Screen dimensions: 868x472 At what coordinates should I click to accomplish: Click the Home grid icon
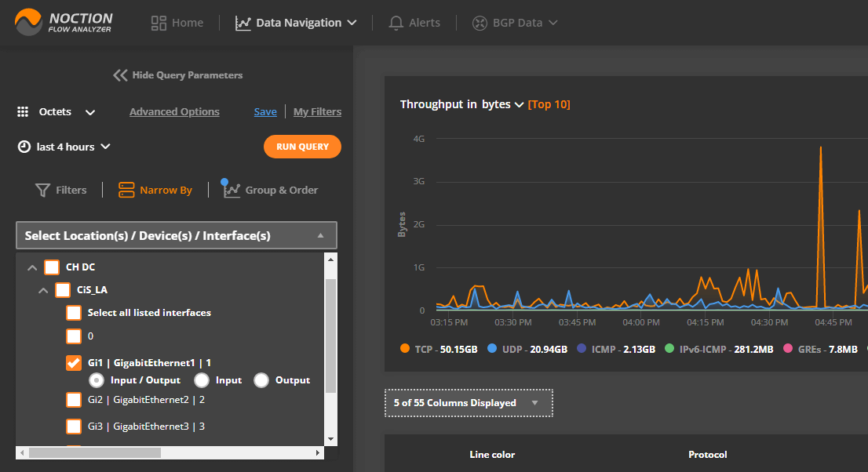[159, 23]
